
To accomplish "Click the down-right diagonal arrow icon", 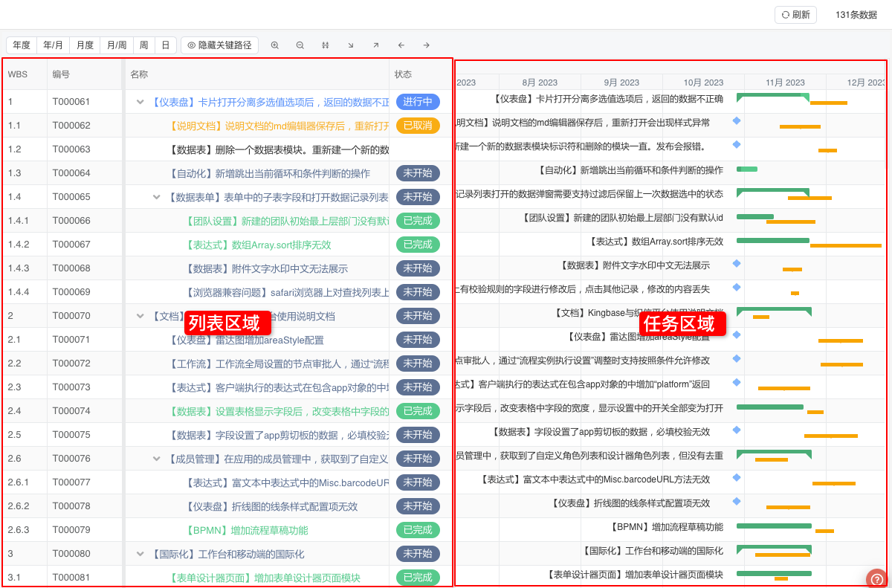I will [351, 45].
